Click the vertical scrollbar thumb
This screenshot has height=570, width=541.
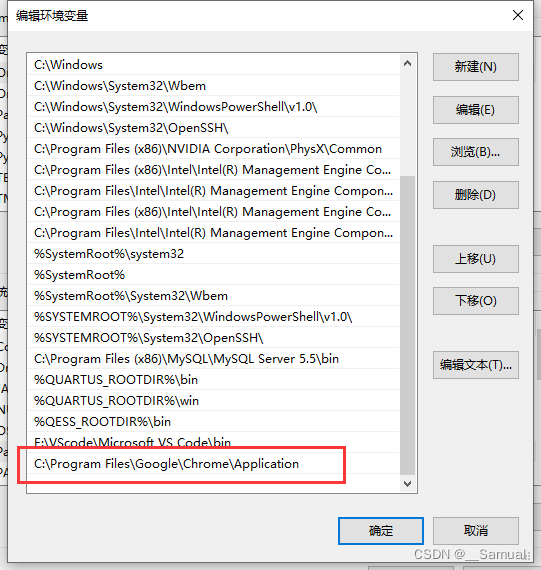click(x=408, y=325)
